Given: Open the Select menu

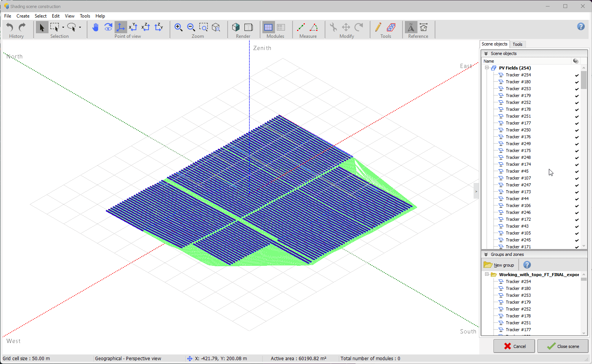Looking at the screenshot, I should pos(40,16).
